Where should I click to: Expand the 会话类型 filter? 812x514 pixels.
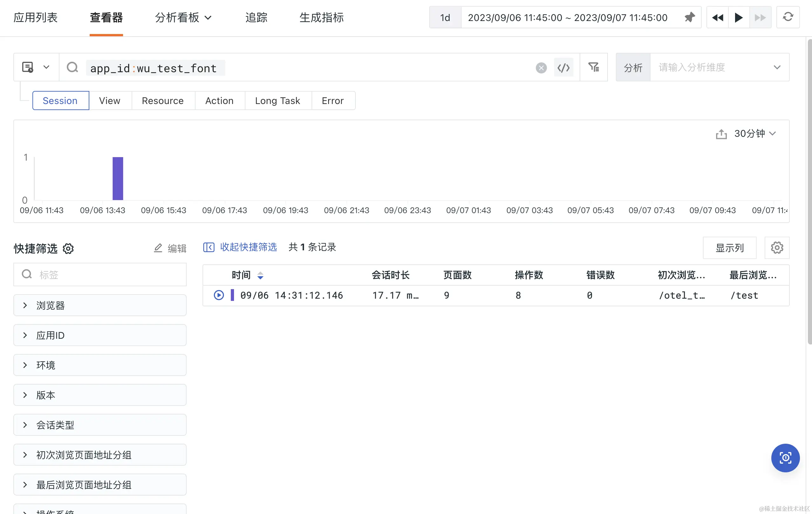pyautogui.click(x=100, y=425)
